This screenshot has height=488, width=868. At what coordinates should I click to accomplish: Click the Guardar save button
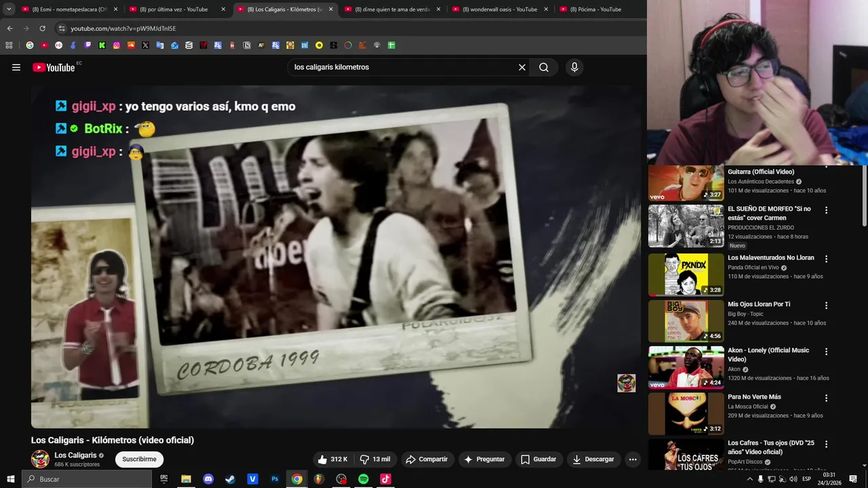tap(538, 460)
